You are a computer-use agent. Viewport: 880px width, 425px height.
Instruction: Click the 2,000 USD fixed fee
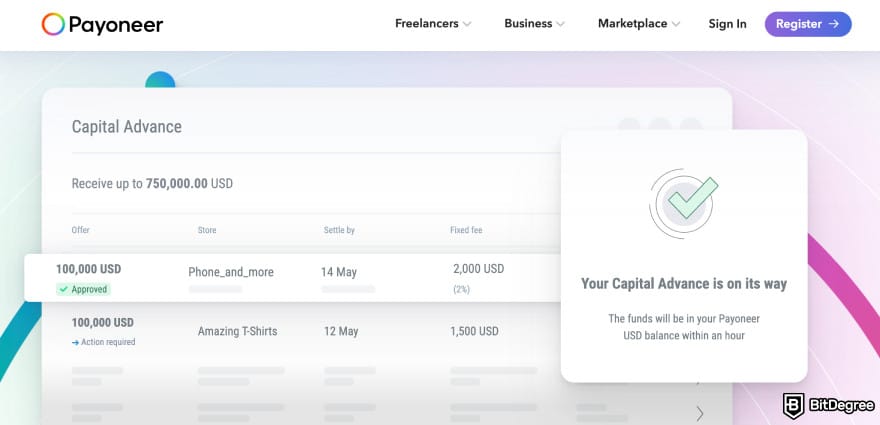(x=479, y=269)
